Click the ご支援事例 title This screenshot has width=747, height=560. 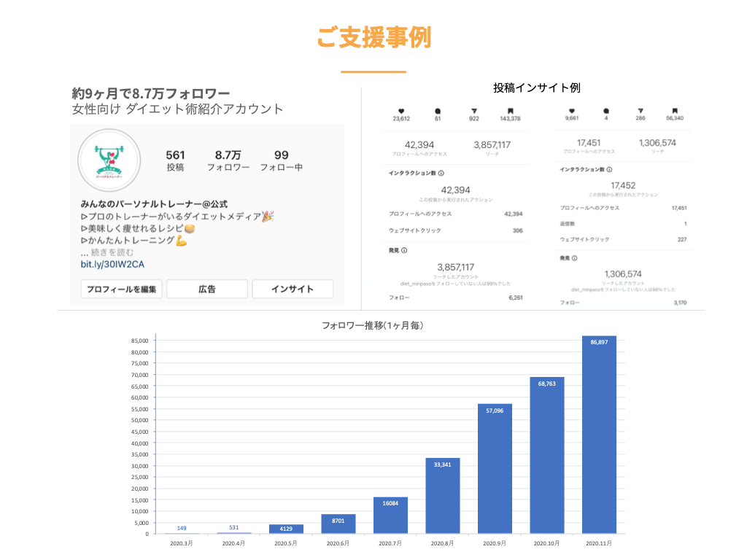[x=373, y=37]
